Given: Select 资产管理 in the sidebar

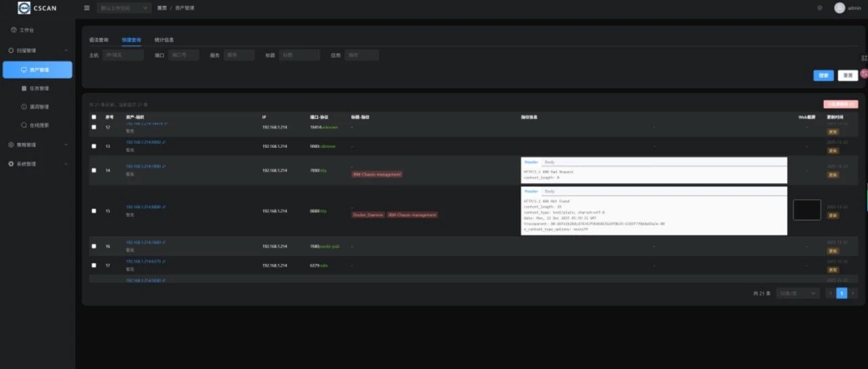Looking at the screenshot, I should click(37, 70).
